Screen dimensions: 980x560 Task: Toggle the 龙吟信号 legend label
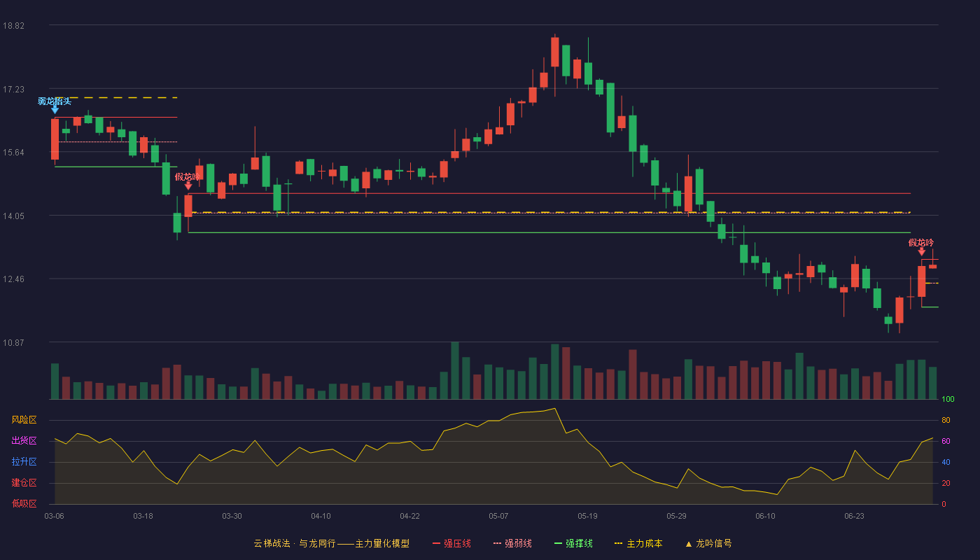(x=714, y=543)
